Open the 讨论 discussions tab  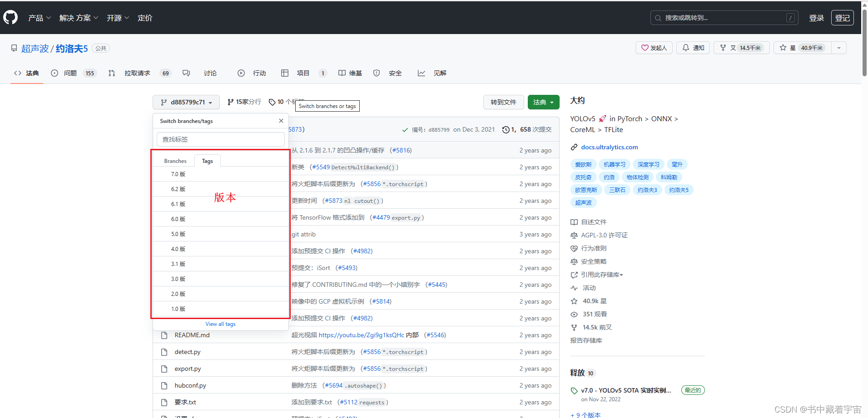point(200,73)
